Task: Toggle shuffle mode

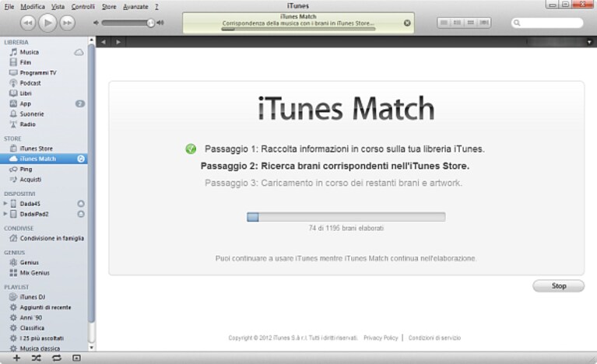Action: [x=37, y=358]
